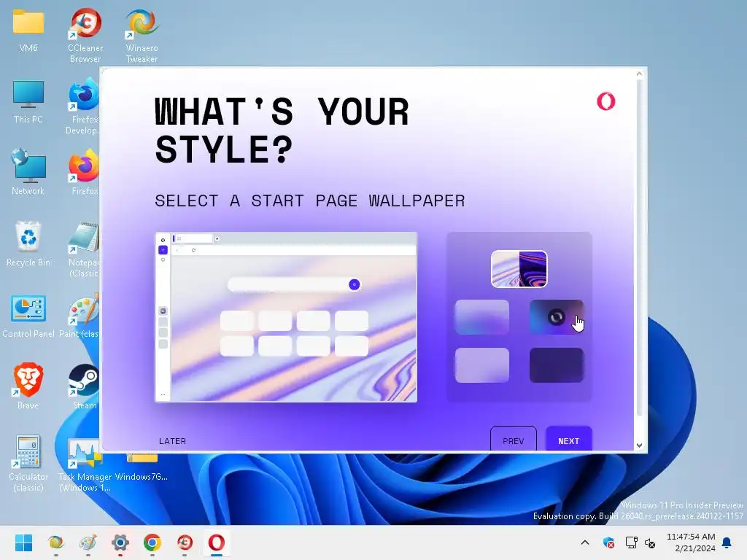Screen dimensions: 747x560
Task: Click the NEXT button in Opera setup
Action: point(568,439)
